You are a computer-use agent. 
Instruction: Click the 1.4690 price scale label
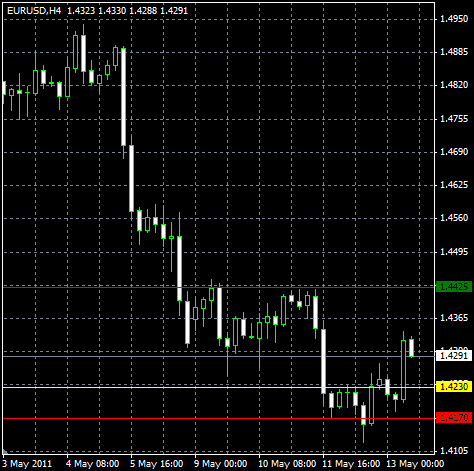454,152
